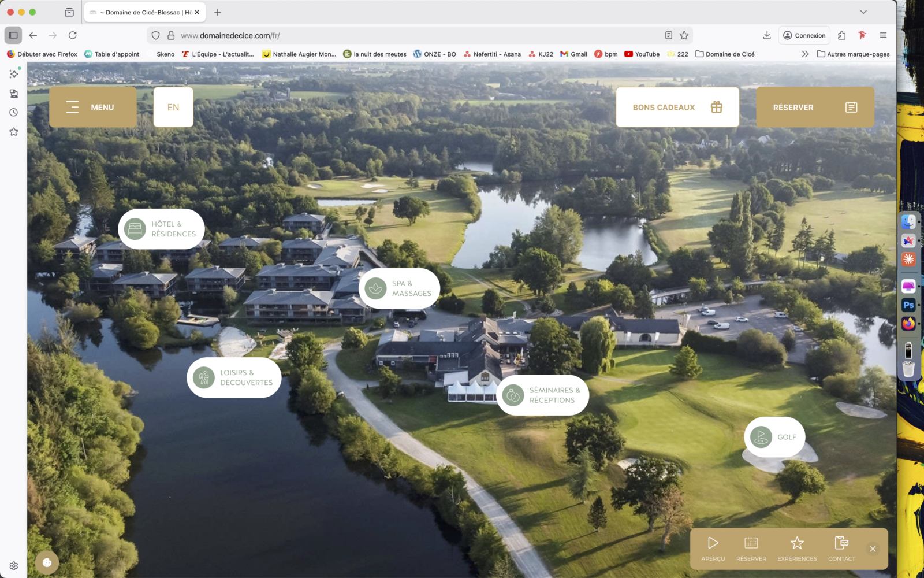Click the Réserver button at top right
The height and width of the screenshot is (578, 924).
814,108
